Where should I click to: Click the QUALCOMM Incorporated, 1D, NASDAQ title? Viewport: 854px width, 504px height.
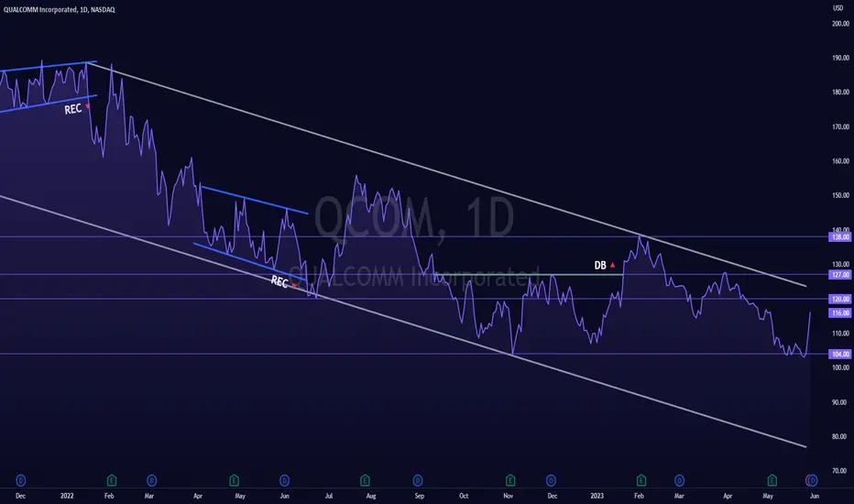[60, 10]
